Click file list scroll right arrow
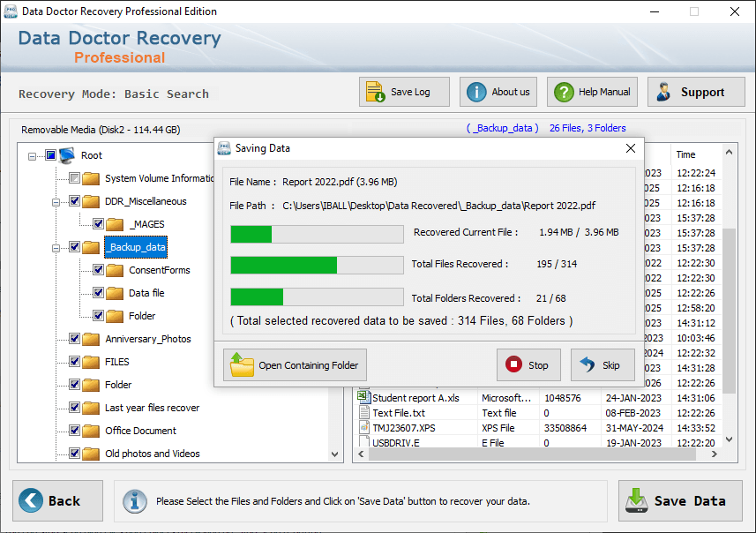756x533 pixels. [x=715, y=454]
